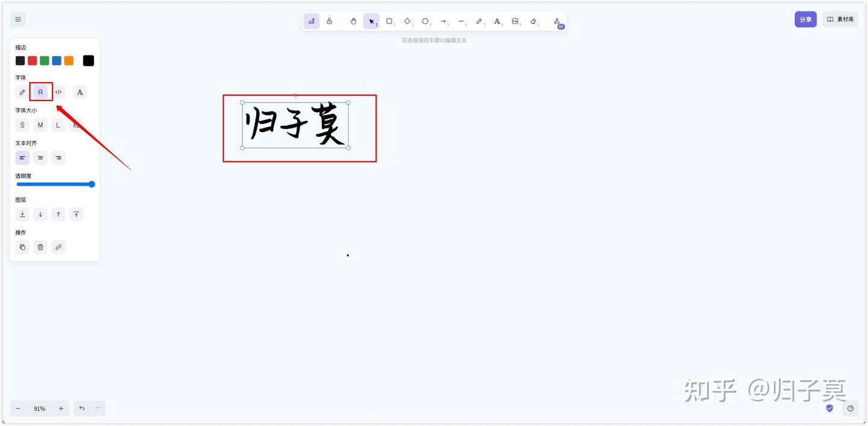Screen dimensions: 868x426
Task: Choose the normal A font style
Action: pyautogui.click(x=40, y=92)
